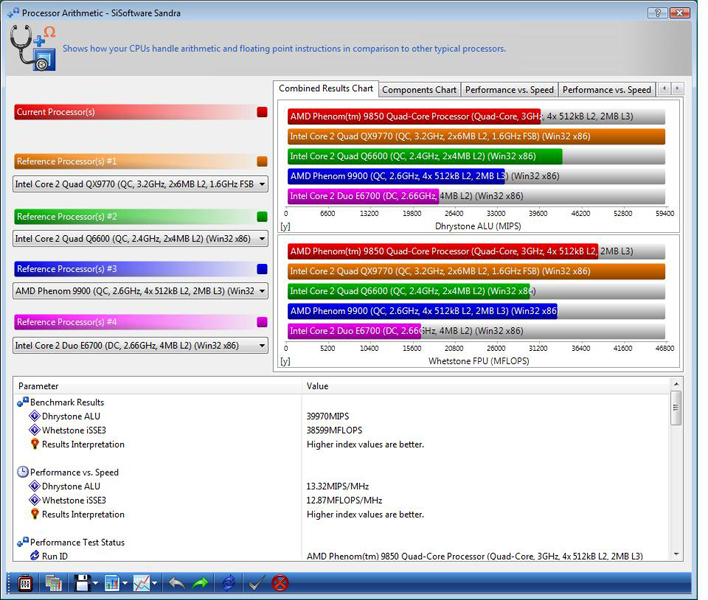Click the bar chart toolbar icon
Image resolution: width=708 pixels, height=600 pixels.
pyautogui.click(x=112, y=583)
